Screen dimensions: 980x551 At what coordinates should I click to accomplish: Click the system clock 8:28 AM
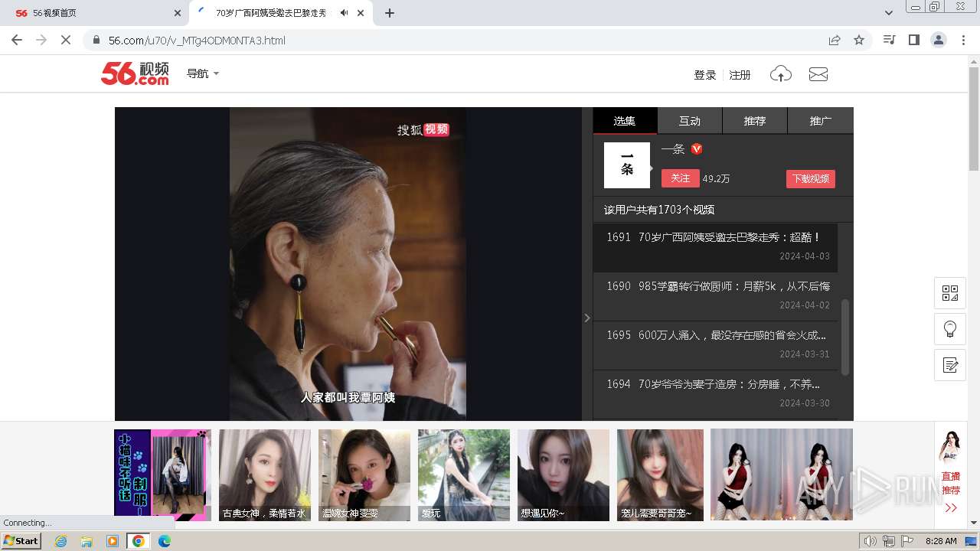[x=941, y=541]
